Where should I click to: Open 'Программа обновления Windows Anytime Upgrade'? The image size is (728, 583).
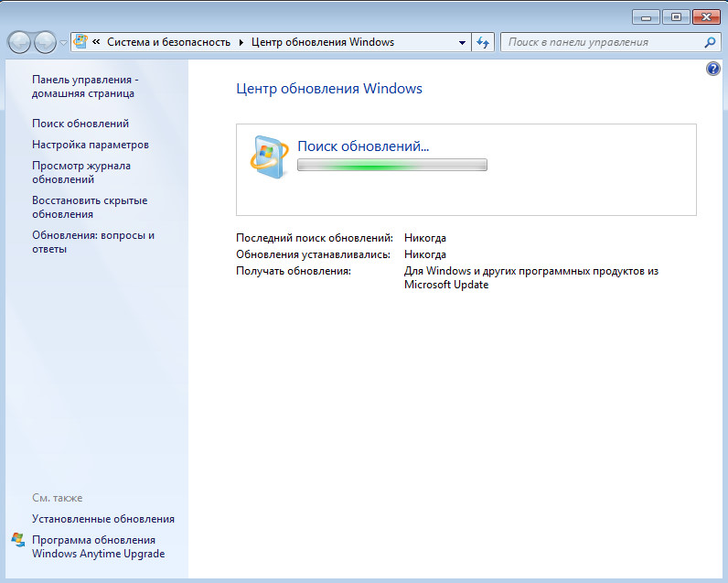pyautogui.click(x=98, y=546)
